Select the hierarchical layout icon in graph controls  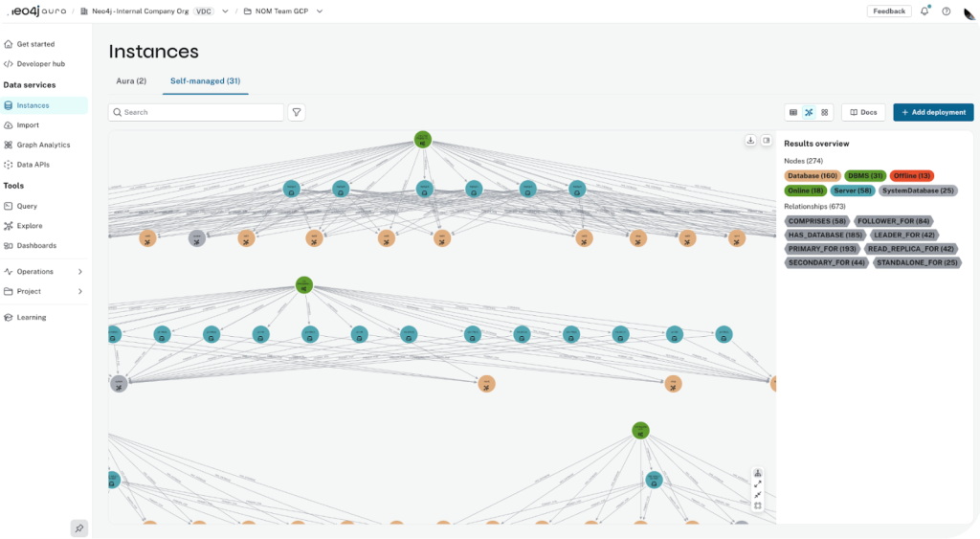pyautogui.click(x=758, y=473)
